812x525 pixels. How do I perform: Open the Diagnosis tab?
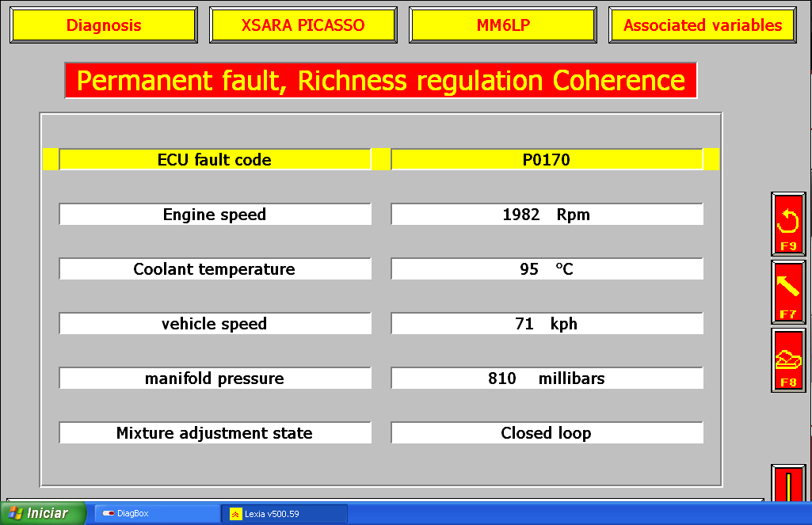104,25
